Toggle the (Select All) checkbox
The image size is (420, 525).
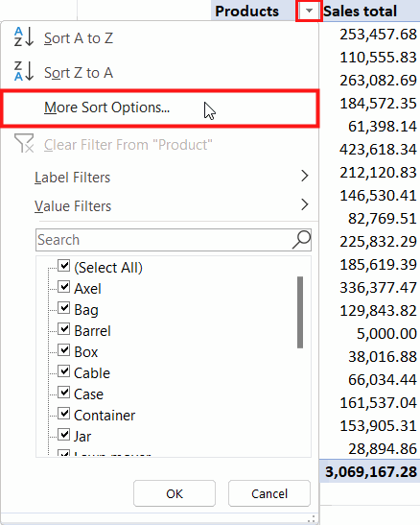pos(64,266)
